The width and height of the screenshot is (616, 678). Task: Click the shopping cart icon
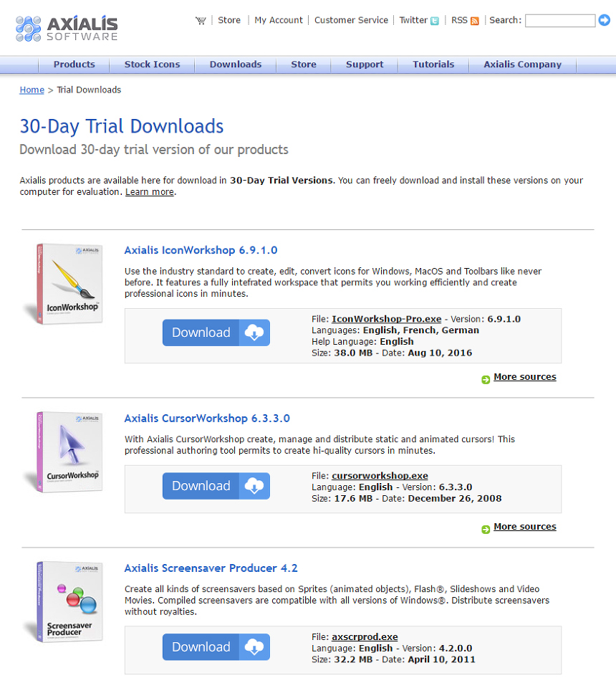(201, 21)
